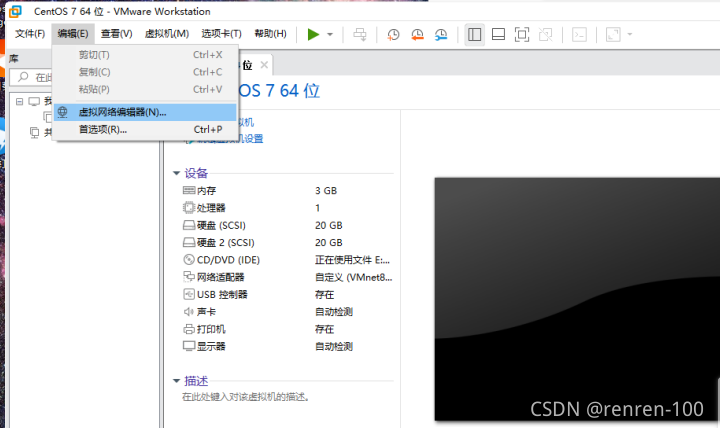Click the globe icon in edit menu
720x428 pixels.
tap(62, 112)
